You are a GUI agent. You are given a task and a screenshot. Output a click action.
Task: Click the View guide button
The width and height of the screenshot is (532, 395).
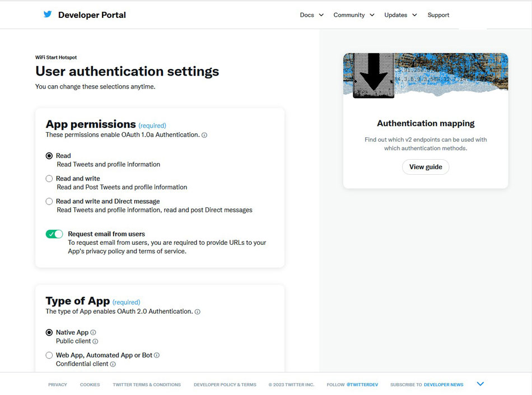click(426, 167)
